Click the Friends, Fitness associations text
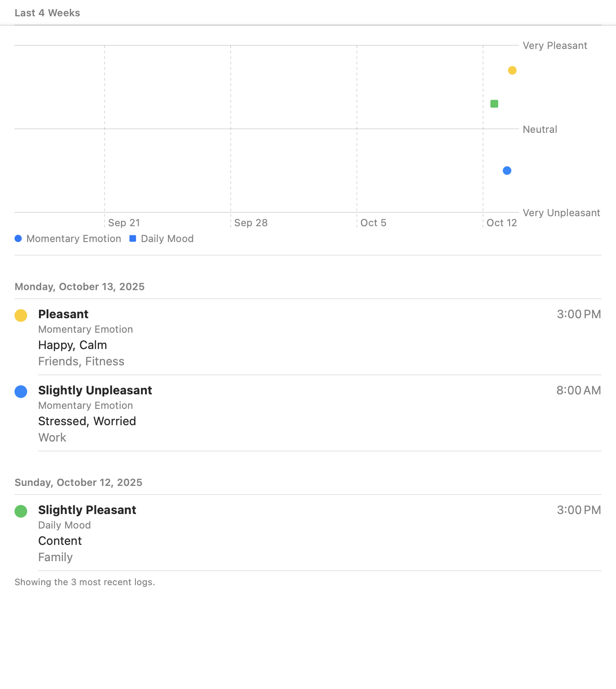 pos(81,361)
